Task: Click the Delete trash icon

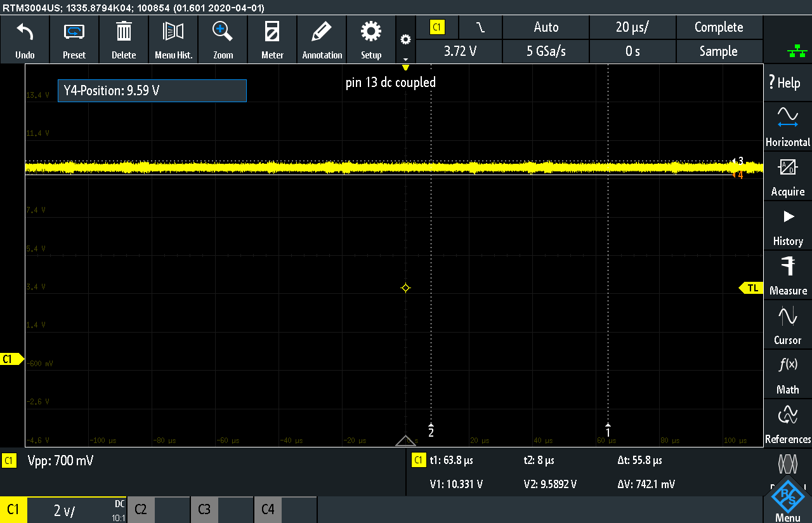Action: 124,39
